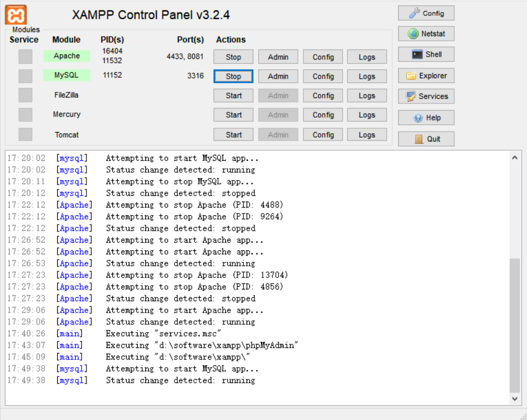This screenshot has height=420, width=527.
Task: View FileZilla Logs
Action: tap(367, 96)
